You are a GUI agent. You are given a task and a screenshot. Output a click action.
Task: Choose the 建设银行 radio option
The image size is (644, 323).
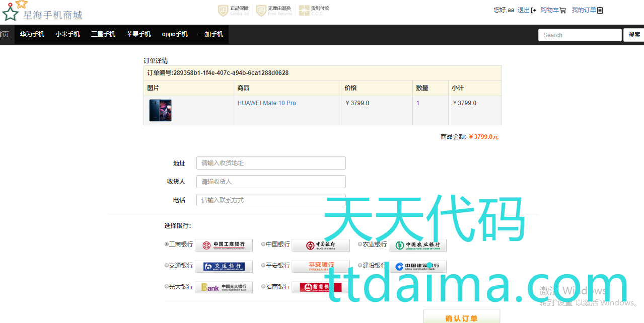[360, 265]
